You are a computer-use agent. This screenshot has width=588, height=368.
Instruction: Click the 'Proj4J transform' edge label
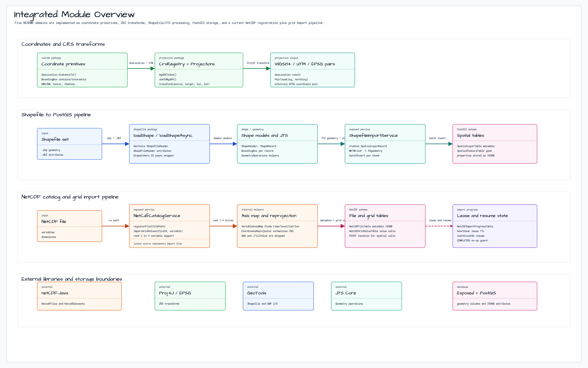click(x=258, y=63)
